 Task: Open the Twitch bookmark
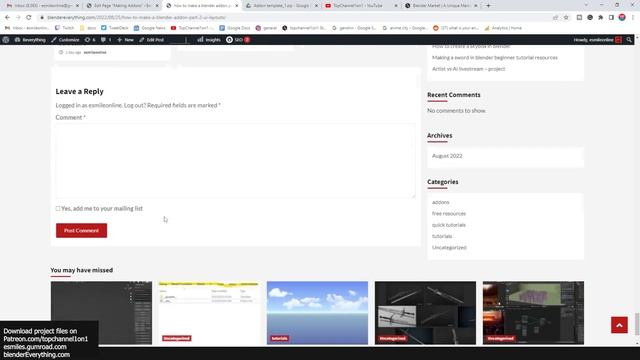(64, 28)
